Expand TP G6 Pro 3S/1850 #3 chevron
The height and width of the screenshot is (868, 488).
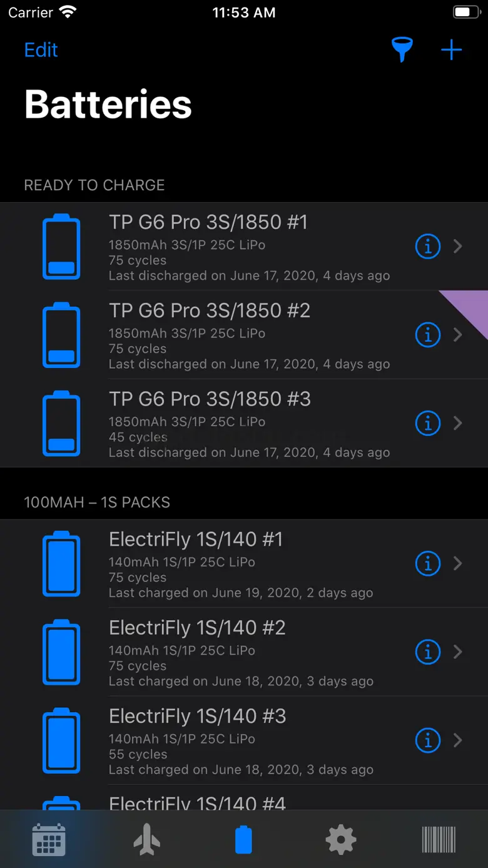(x=458, y=423)
